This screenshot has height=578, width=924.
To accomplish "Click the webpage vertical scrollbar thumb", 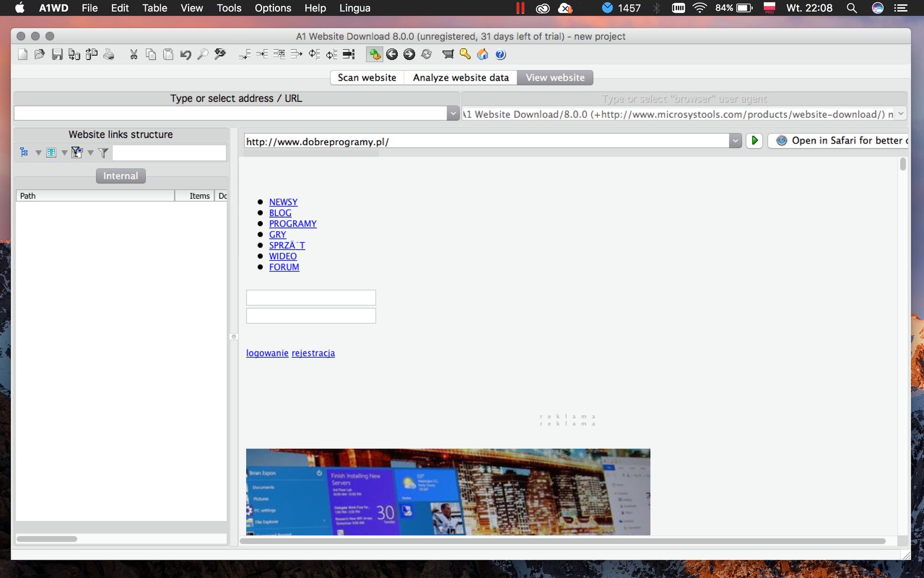I will (903, 163).
